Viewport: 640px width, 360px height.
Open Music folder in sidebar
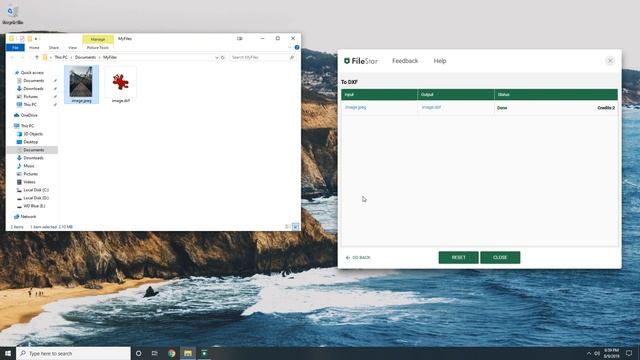coord(29,166)
